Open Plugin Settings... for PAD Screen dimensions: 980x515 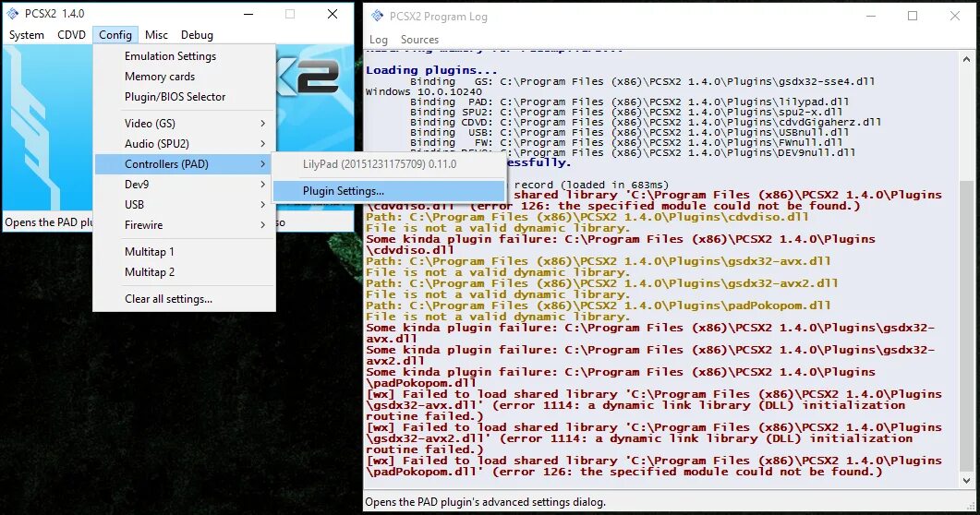(x=389, y=191)
